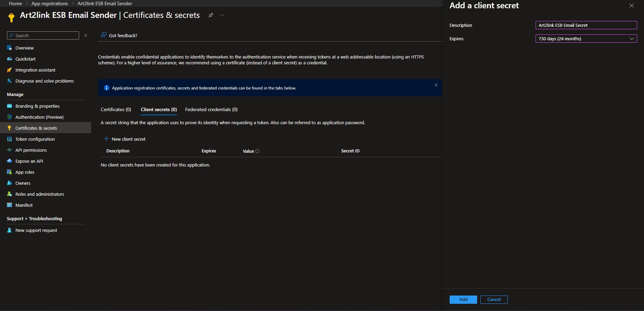Viewport: 644px width, 311px height.
Task: Click the info icon next to Value column
Action: click(257, 151)
